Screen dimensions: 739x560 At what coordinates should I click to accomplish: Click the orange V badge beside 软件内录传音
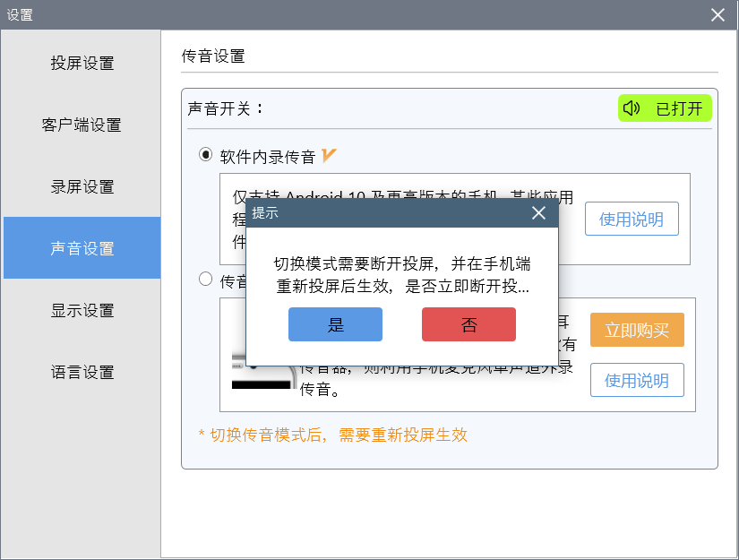pos(329,155)
